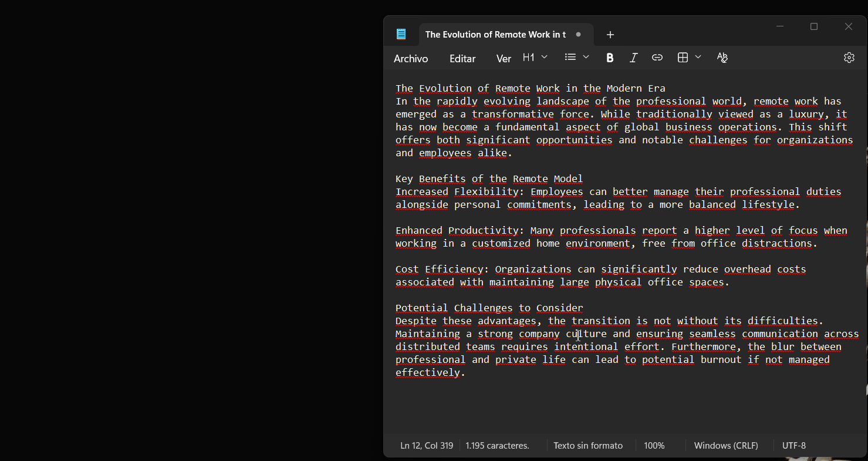Open a new tab with the plus button
The width and height of the screenshot is (868, 461).
(x=610, y=35)
